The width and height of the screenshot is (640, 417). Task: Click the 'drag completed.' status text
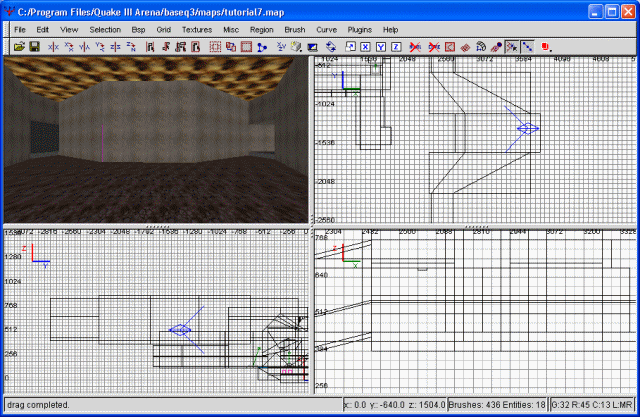pos(38,405)
